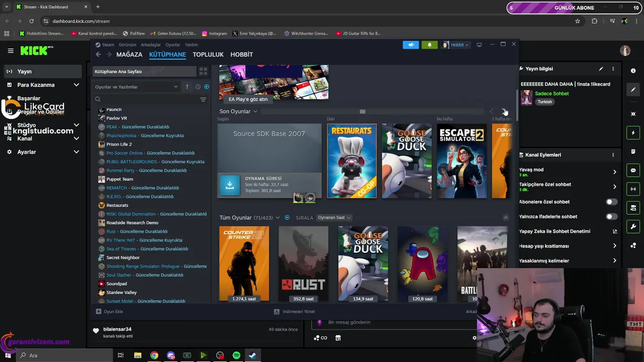Edit stream info with pencil icon
644x362 pixels.
click(x=601, y=69)
